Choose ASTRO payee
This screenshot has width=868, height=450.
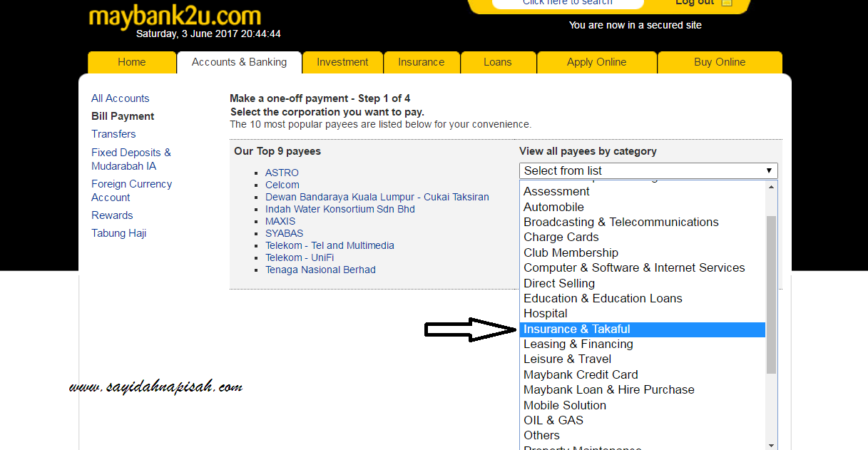tap(282, 173)
